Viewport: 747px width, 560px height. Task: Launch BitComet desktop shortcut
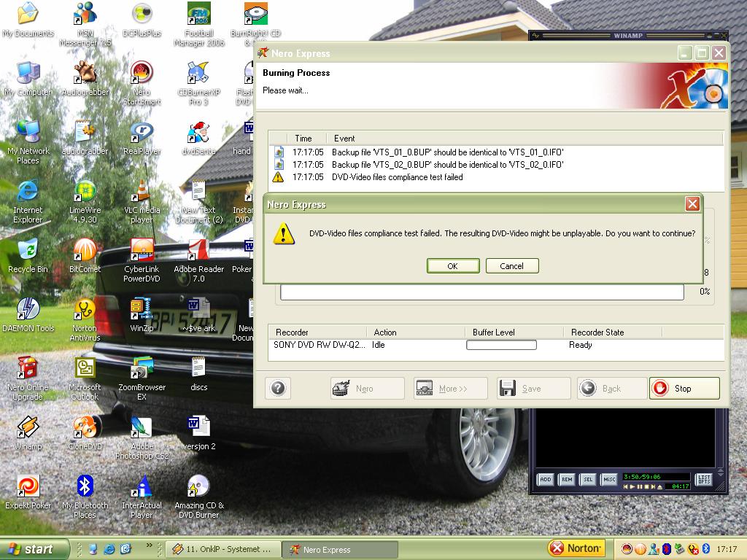(85, 256)
